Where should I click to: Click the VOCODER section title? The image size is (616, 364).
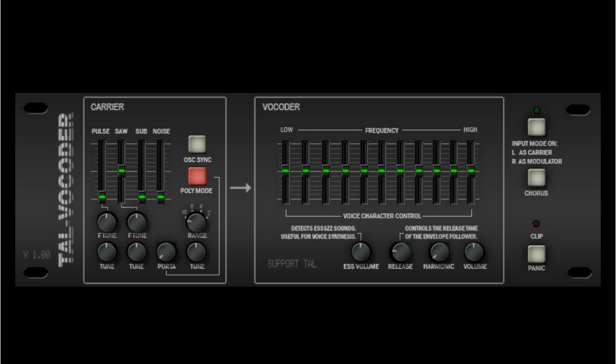281,107
